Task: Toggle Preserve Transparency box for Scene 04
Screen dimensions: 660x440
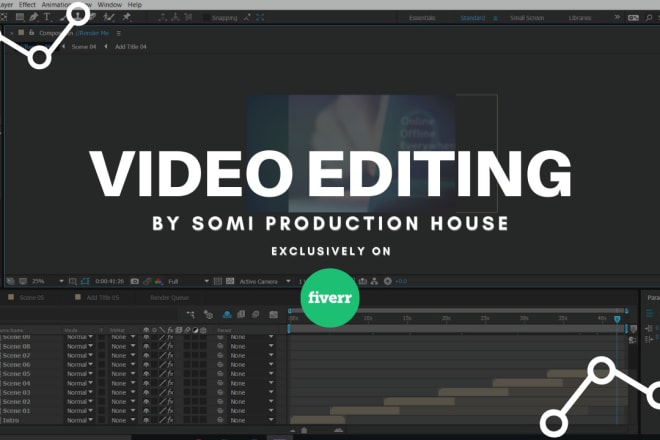Action: tap(101, 383)
